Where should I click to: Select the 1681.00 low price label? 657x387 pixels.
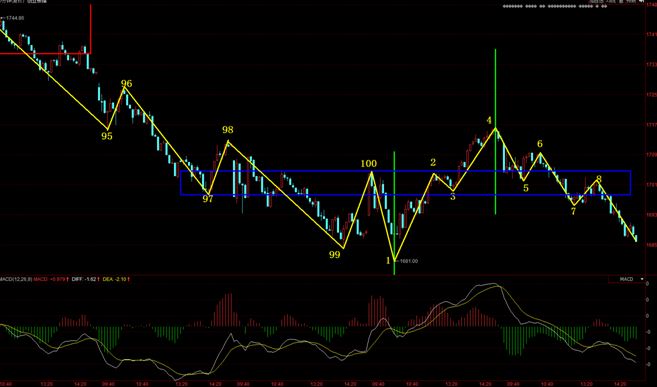408,261
